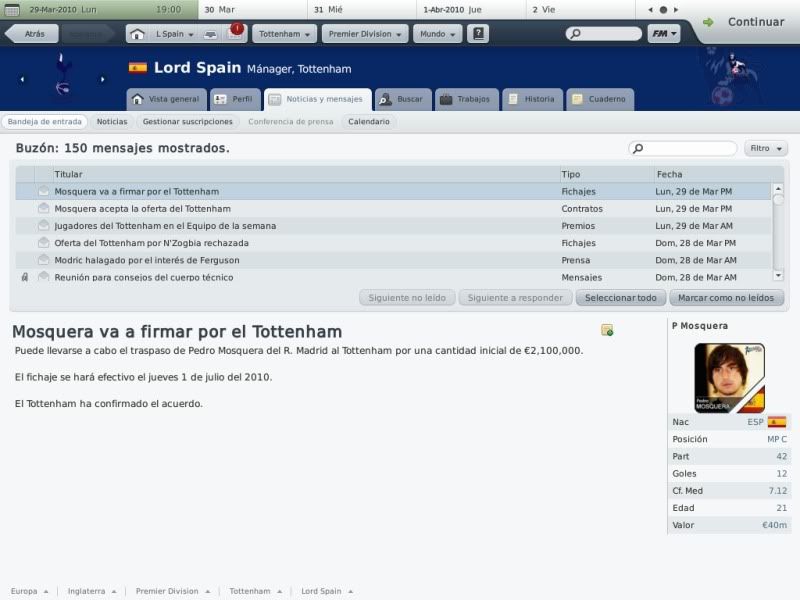The image size is (800, 600).
Task: Click the inbox search field
Action: click(x=683, y=148)
